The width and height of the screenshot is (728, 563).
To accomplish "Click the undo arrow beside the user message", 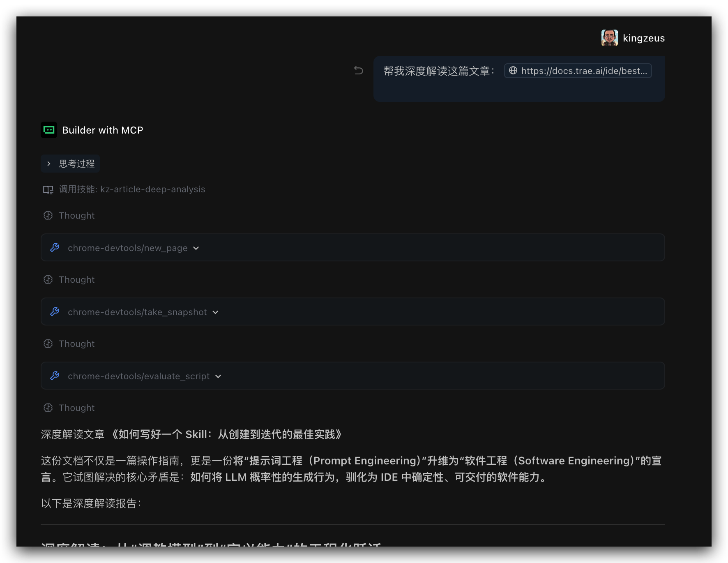I will pyautogui.click(x=359, y=71).
